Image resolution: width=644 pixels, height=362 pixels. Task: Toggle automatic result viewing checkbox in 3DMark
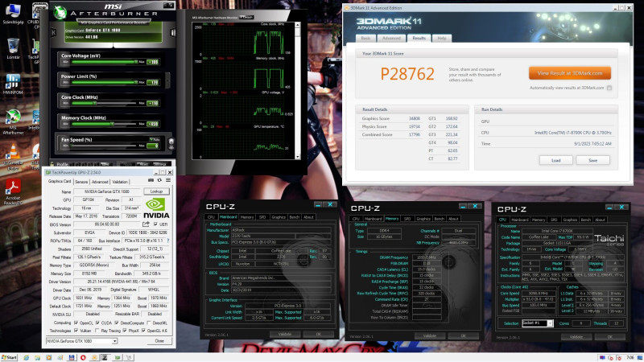click(609, 88)
